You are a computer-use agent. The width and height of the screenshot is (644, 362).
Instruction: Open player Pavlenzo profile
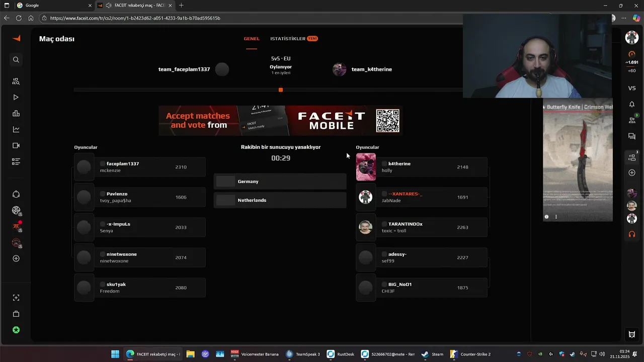(140, 197)
